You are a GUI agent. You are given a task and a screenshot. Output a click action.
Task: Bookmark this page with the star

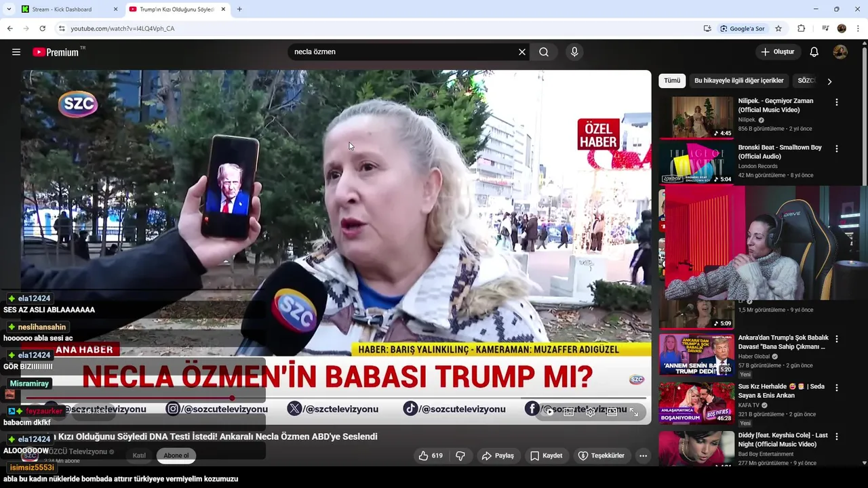click(778, 28)
